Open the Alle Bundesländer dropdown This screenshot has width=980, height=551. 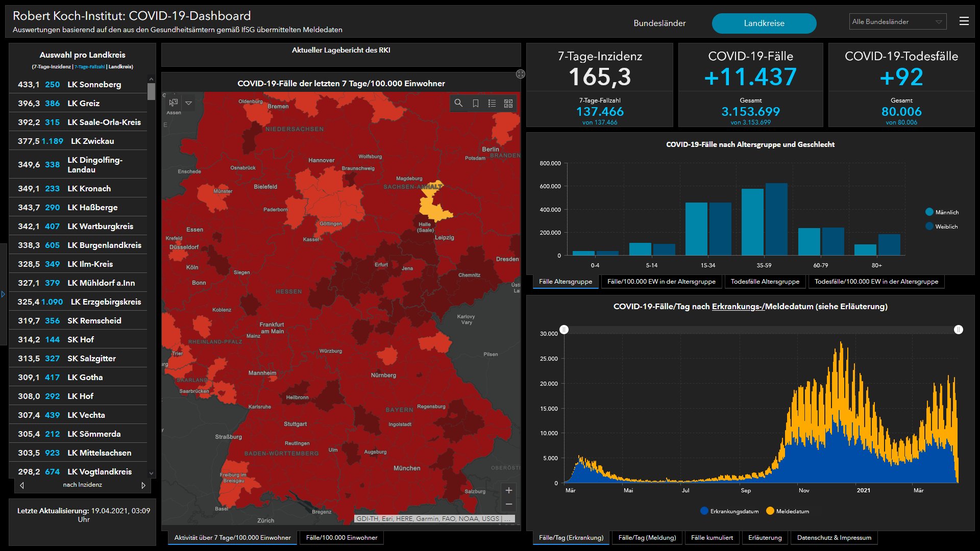pos(897,21)
